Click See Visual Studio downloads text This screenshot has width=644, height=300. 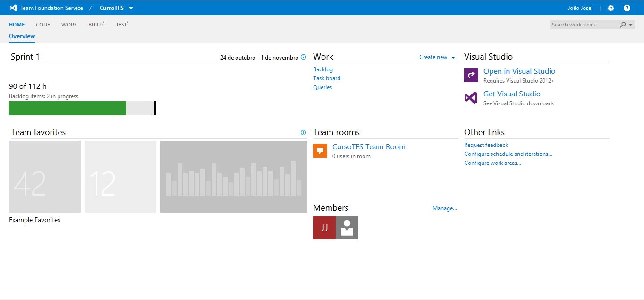point(519,103)
